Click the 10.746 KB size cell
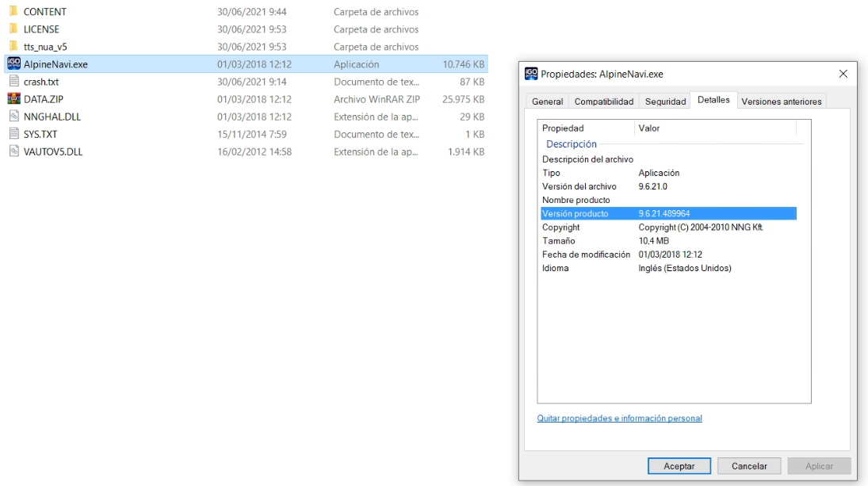The image size is (868, 486). pyautogui.click(x=464, y=64)
